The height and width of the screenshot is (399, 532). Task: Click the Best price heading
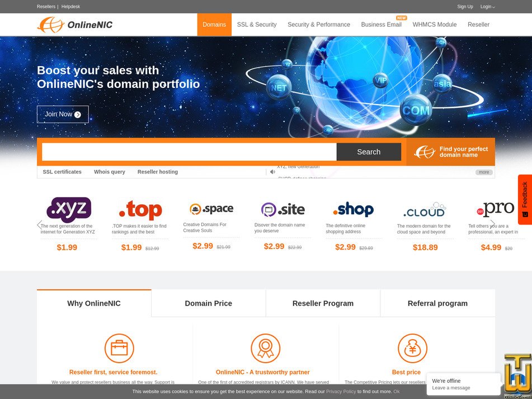406,372
